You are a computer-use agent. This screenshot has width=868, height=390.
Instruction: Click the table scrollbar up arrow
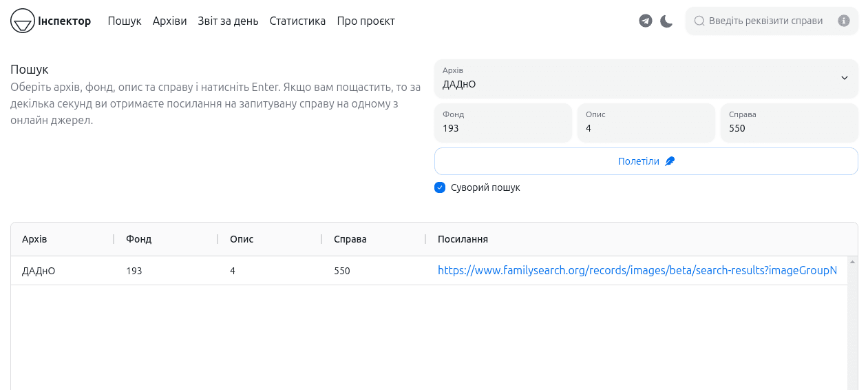tap(852, 262)
